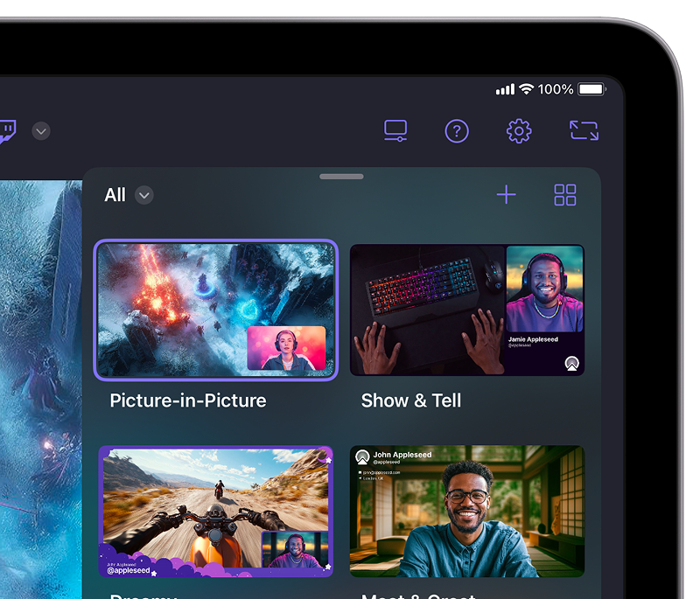This screenshot has width=700, height=599.
Task: Tap the Wi-Fi icon in the status bar
Action: 526,89
